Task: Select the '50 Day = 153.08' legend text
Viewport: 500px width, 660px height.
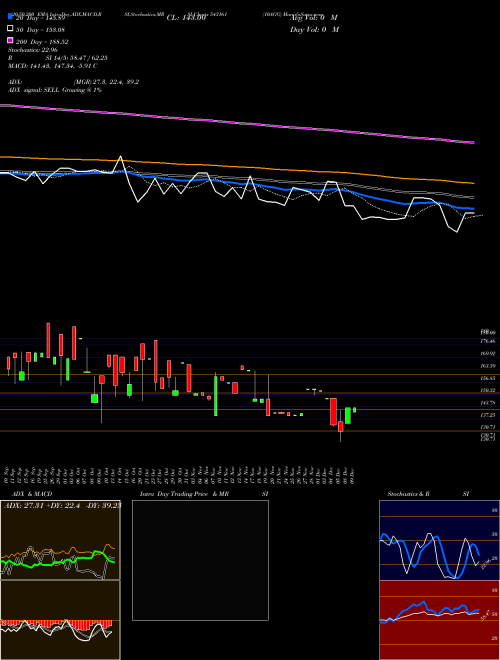Action: click(x=40, y=30)
